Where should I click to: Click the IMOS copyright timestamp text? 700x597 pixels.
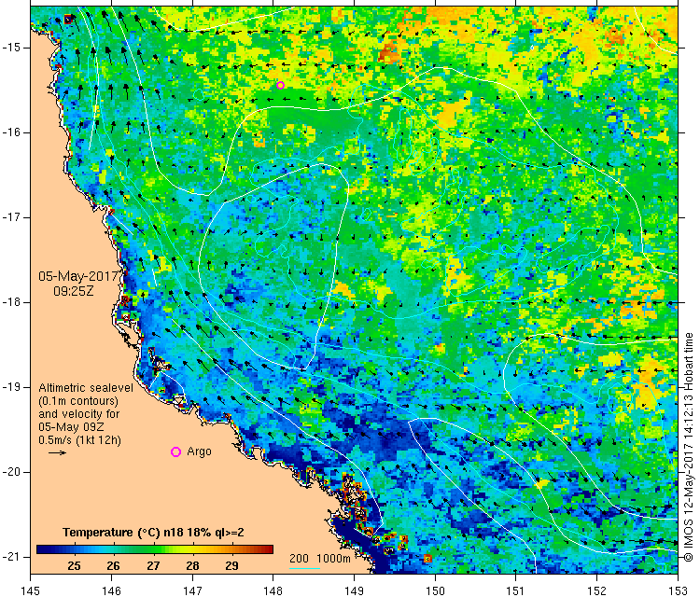689,447
